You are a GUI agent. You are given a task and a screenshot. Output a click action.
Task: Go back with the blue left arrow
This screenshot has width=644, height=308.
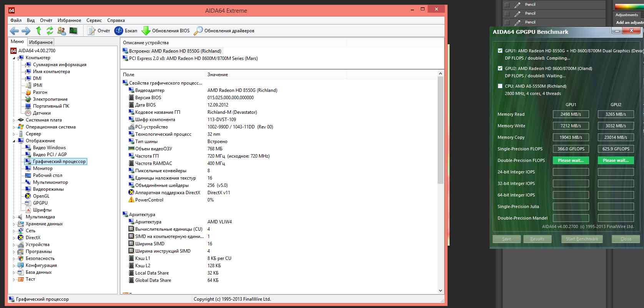pos(14,31)
